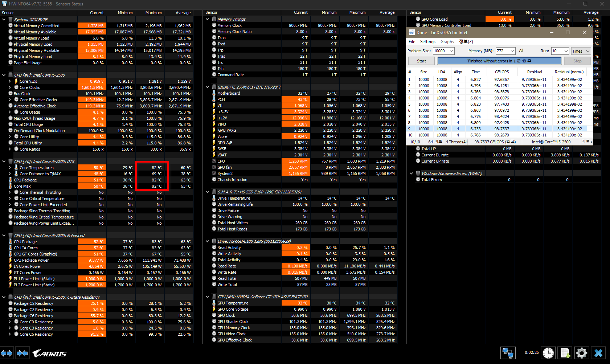Screen dimensions: 610x364
Task: Click the Total Errors sensor icon
Action: click(418, 180)
